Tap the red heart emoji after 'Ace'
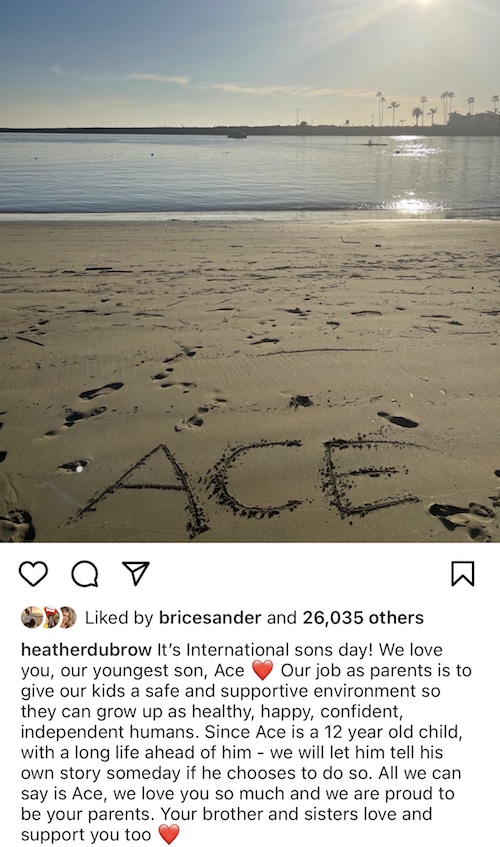 click(262, 670)
